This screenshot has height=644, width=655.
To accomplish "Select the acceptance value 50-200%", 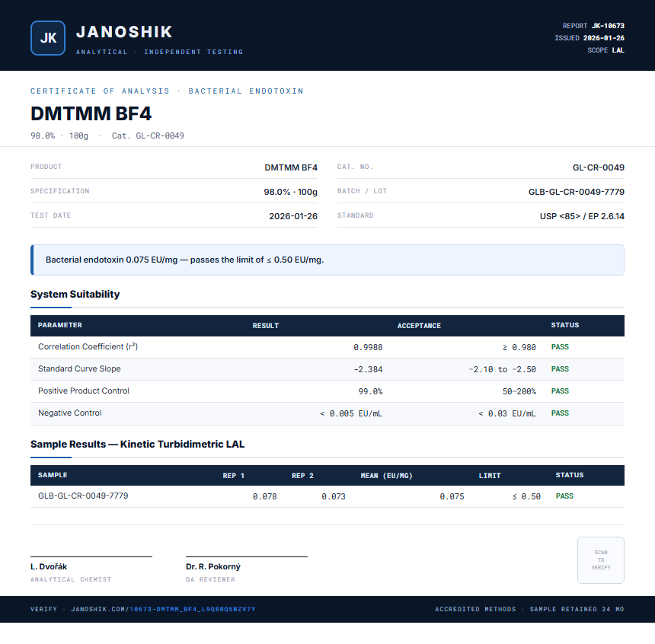I will [x=519, y=391].
